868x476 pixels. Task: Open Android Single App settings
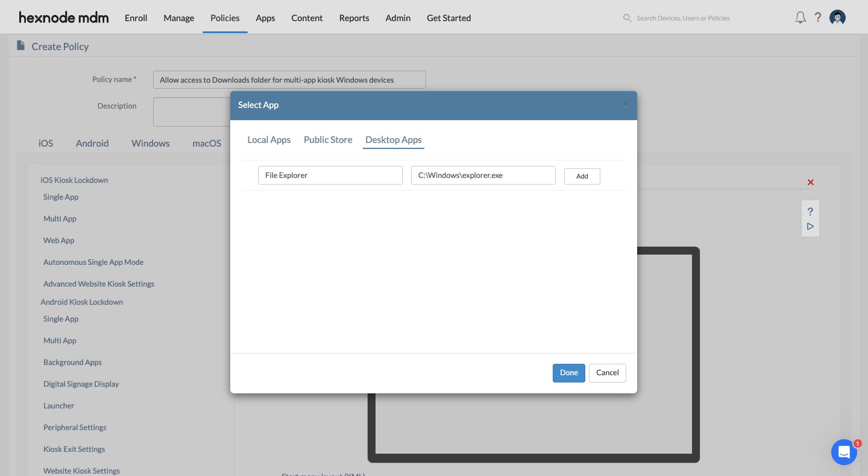61,319
